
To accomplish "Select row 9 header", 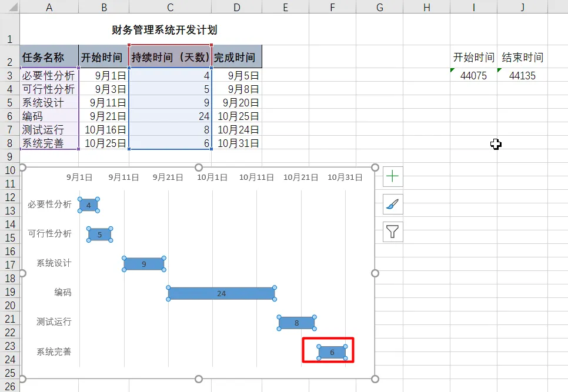I will (10, 156).
